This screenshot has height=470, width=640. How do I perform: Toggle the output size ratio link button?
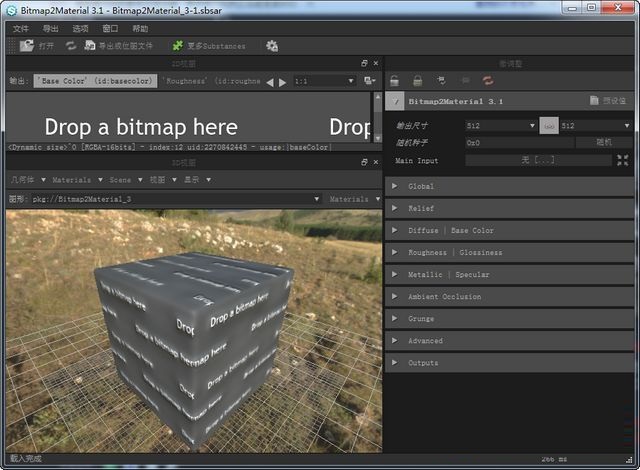click(548, 126)
